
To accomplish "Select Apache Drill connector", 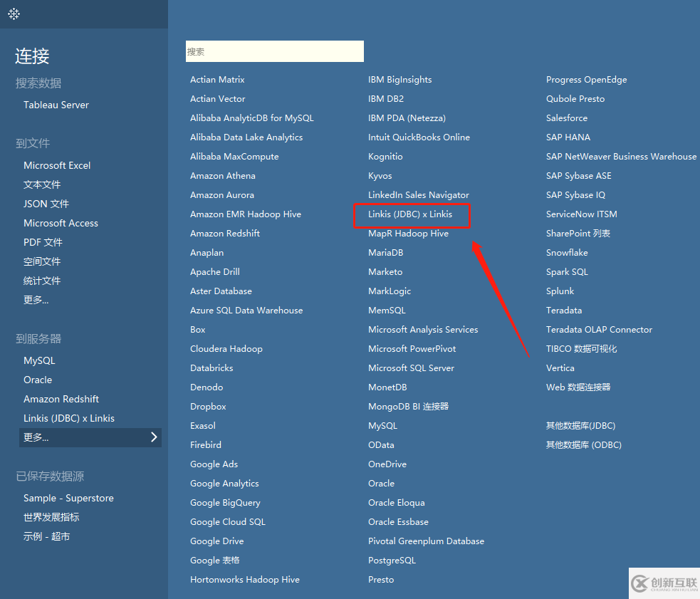I will [x=215, y=272].
